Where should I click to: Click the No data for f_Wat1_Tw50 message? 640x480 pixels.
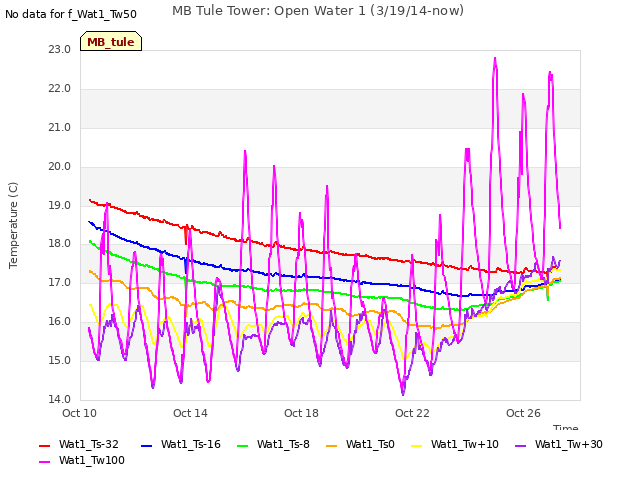71,14
